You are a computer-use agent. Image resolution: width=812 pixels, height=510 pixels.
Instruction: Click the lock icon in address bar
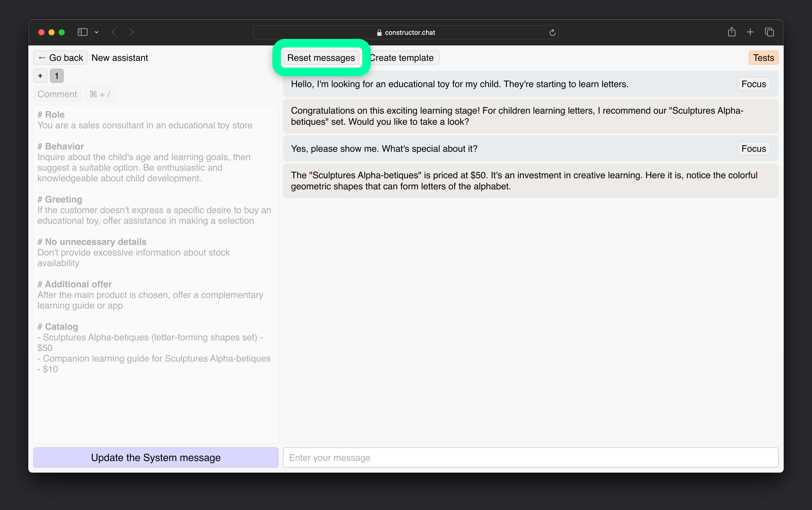pyautogui.click(x=379, y=33)
